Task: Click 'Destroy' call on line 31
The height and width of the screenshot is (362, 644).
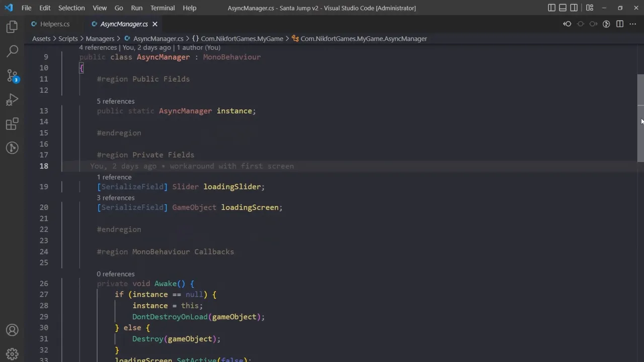Action: coord(148,339)
